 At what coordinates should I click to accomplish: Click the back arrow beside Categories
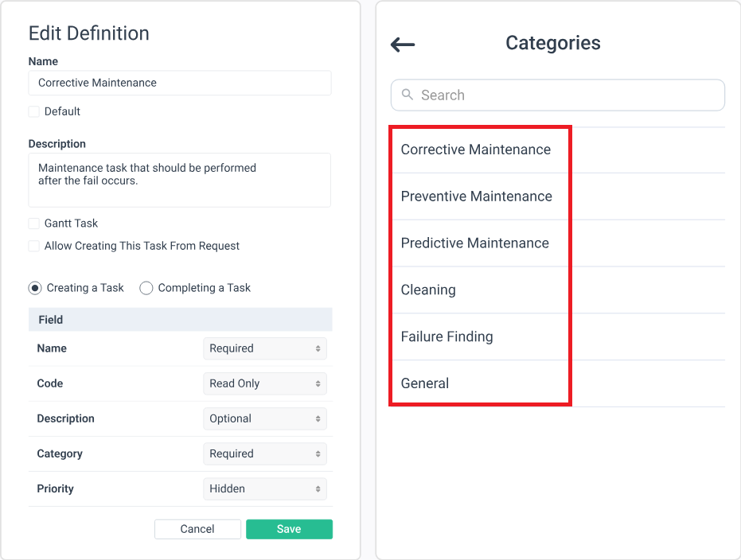point(403,45)
